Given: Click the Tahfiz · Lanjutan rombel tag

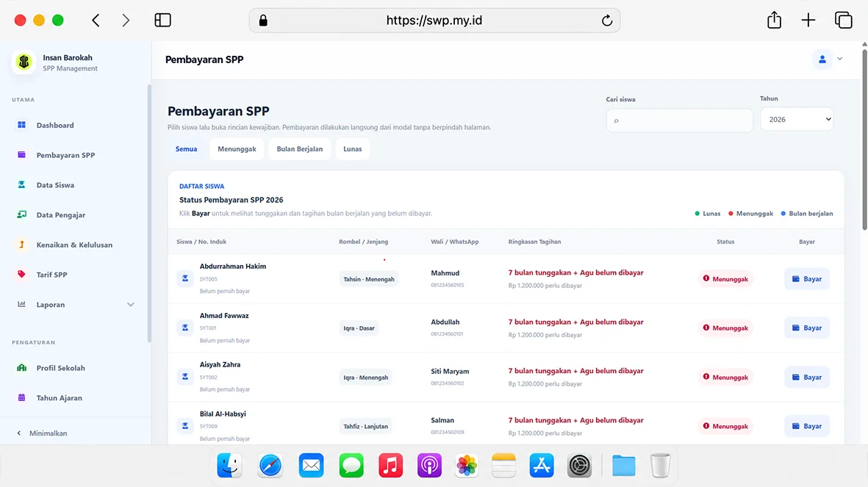Looking at the screenshot, I should (x=365, y=426).
